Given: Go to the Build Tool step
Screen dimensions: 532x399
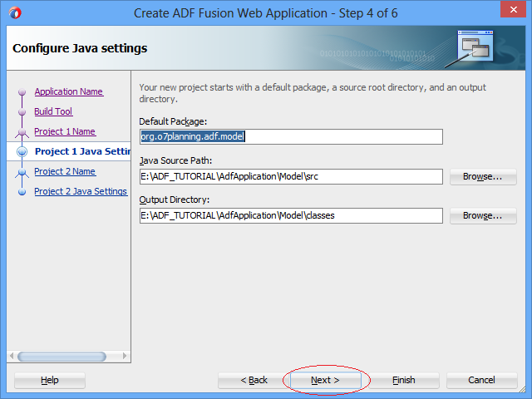Looking at the screenshot, I should [x=53, y=111].
